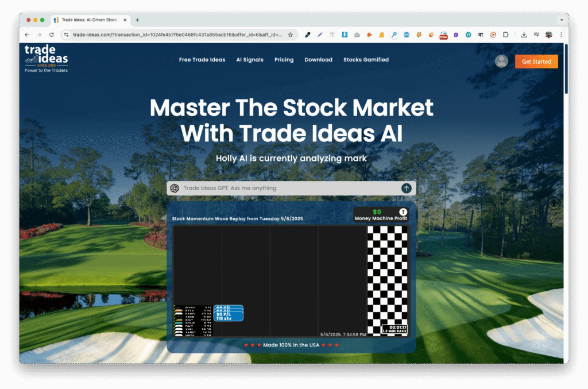This screenshot has width=588, height=389.
Task: Click the "Stock Momentum Wave Replay" heading
Action: coord(237,219)
